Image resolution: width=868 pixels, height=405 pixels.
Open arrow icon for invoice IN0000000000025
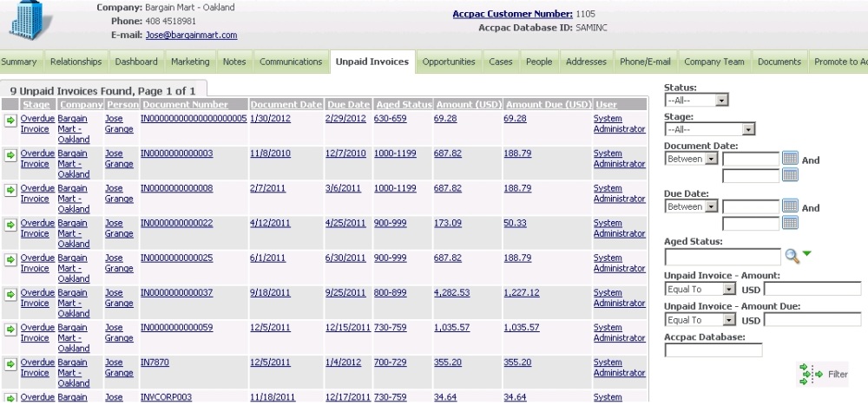point(10,260)
